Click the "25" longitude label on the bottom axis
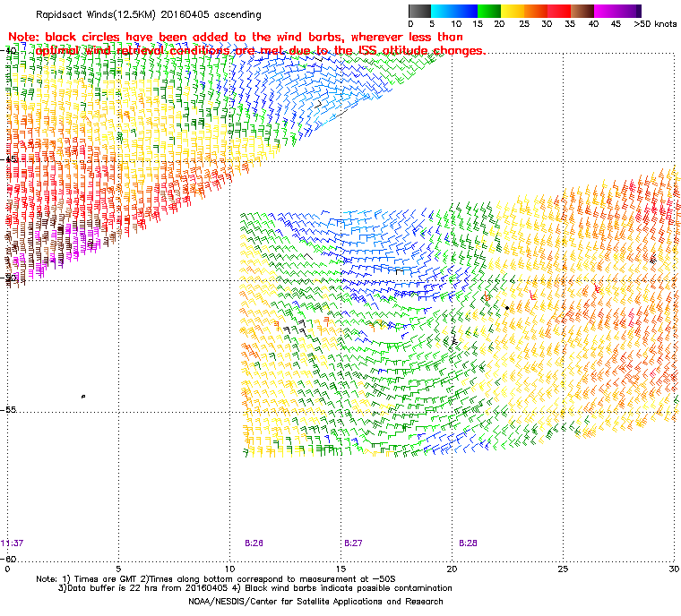Viewport: 681px width, 616px height. click(563, 569)
